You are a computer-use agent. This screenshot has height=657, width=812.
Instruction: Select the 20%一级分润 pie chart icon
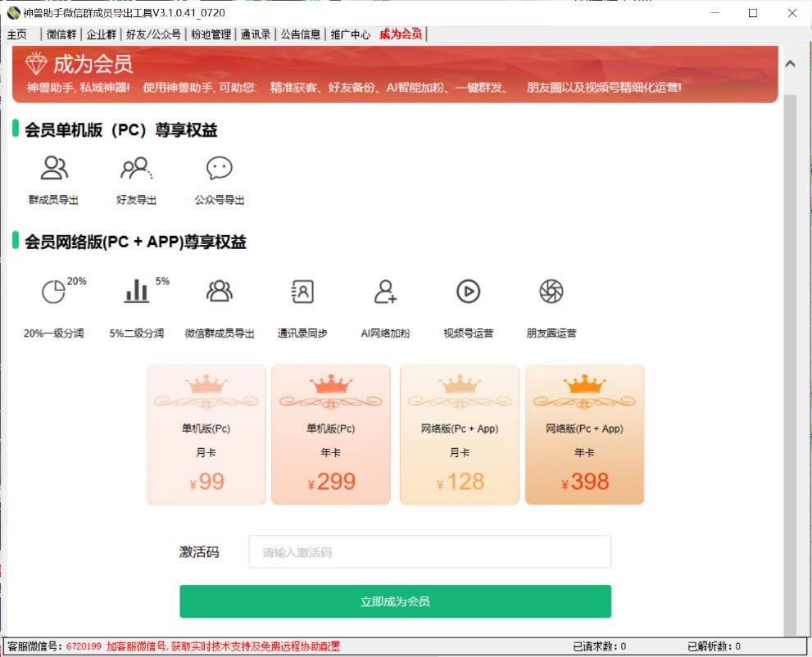[x=53, y=292]
